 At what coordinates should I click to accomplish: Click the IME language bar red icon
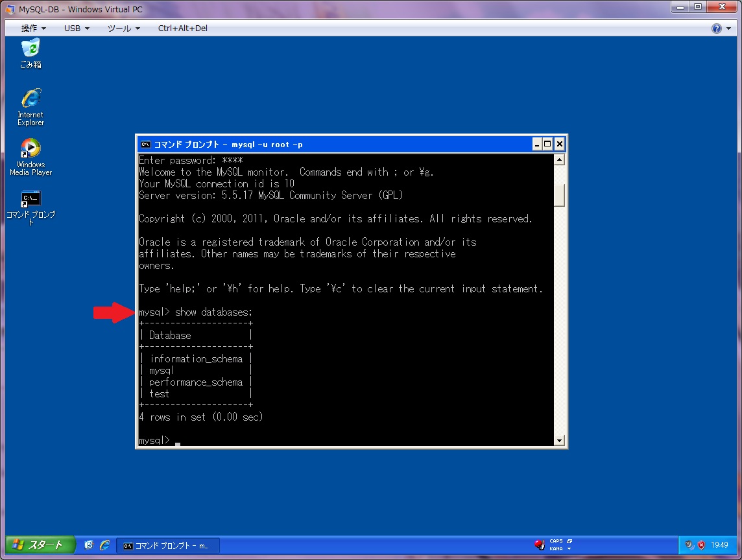pos(540,545)
